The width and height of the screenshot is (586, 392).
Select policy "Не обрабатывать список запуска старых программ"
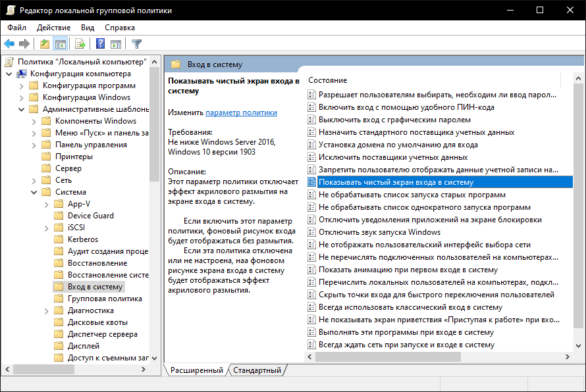412,195
